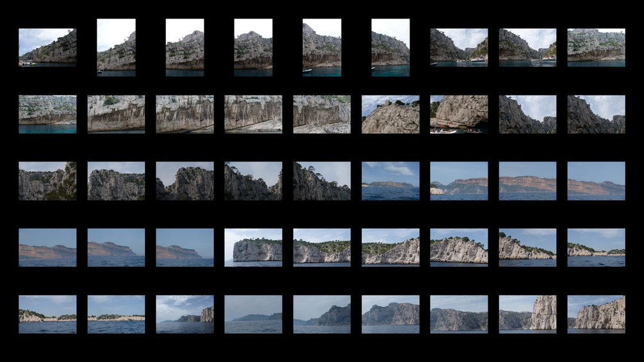Open second photo in second row, cliff face
This screenshot has height=362, width=644.
pos(116,115)
